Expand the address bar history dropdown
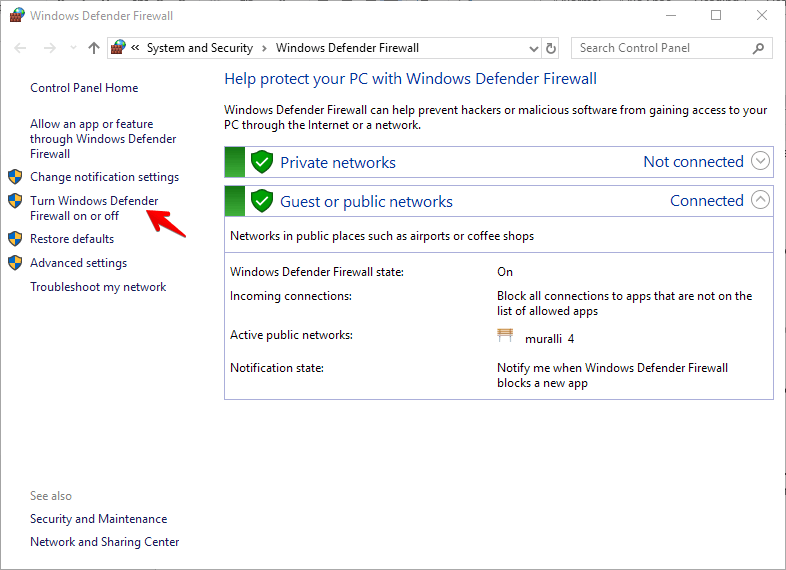The height and width of the screenshot is (570, 786). 534,49
